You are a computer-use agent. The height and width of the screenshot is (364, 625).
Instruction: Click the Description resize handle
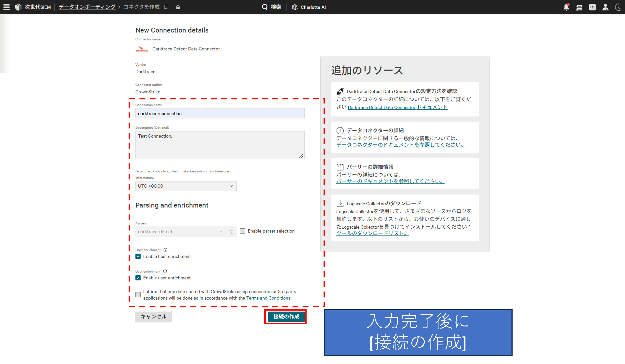point(301,156)
